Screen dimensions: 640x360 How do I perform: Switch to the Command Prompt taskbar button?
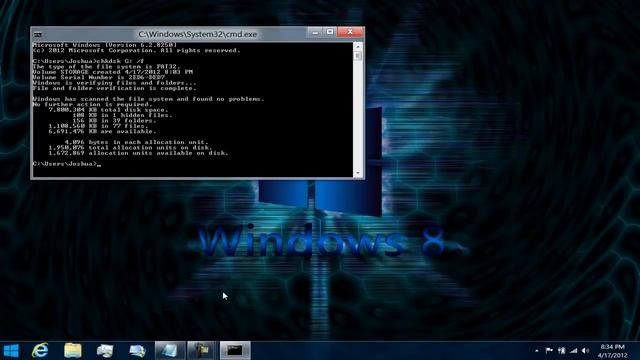tap(235, 351)
